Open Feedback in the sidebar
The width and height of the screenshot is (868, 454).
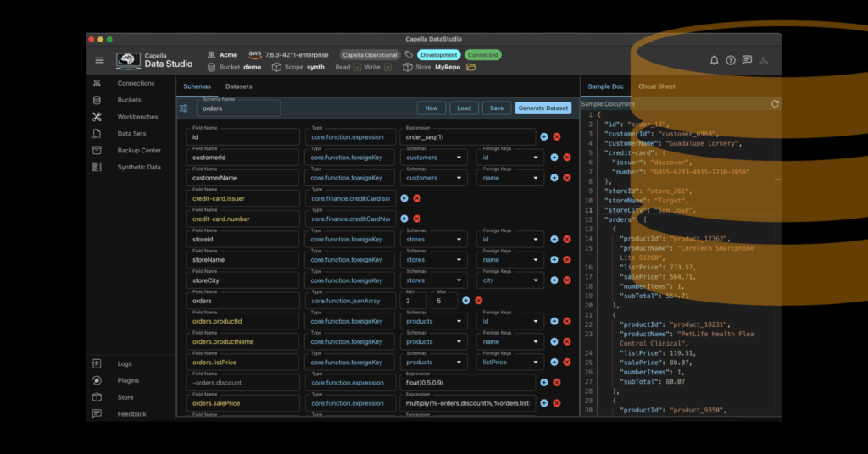[131, 413]
